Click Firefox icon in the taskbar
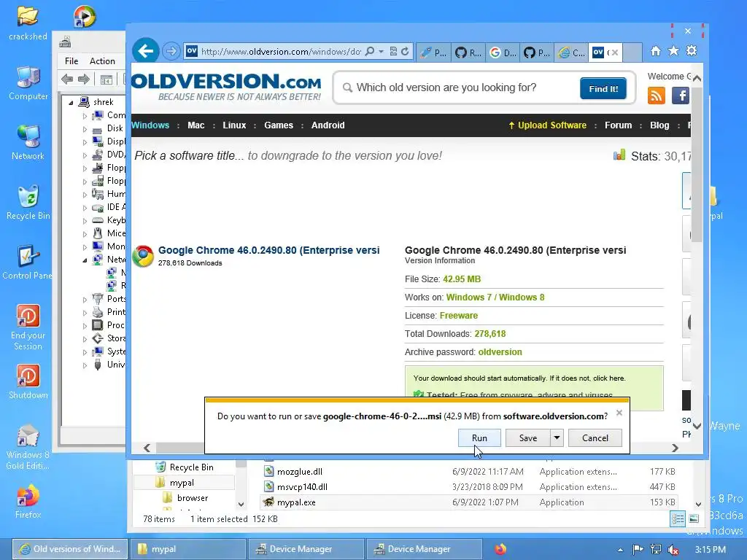Screen dimensions: 747x560 [x=500, y=549]
